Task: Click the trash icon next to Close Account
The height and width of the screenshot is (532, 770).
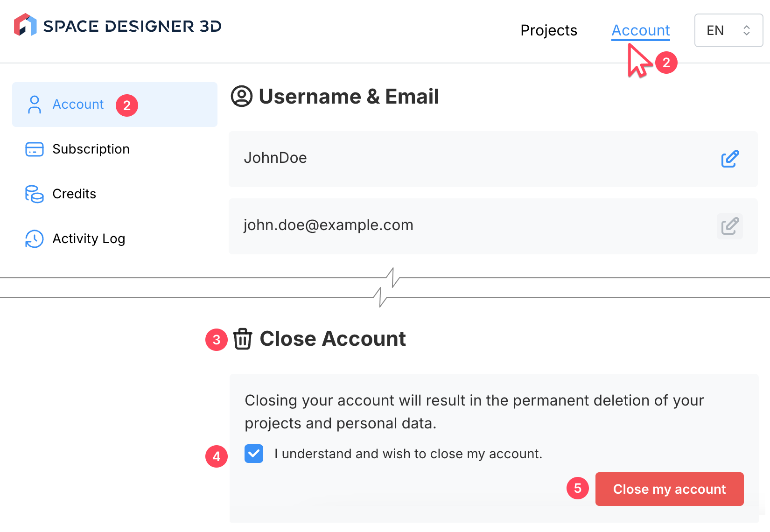Action: 243,339
